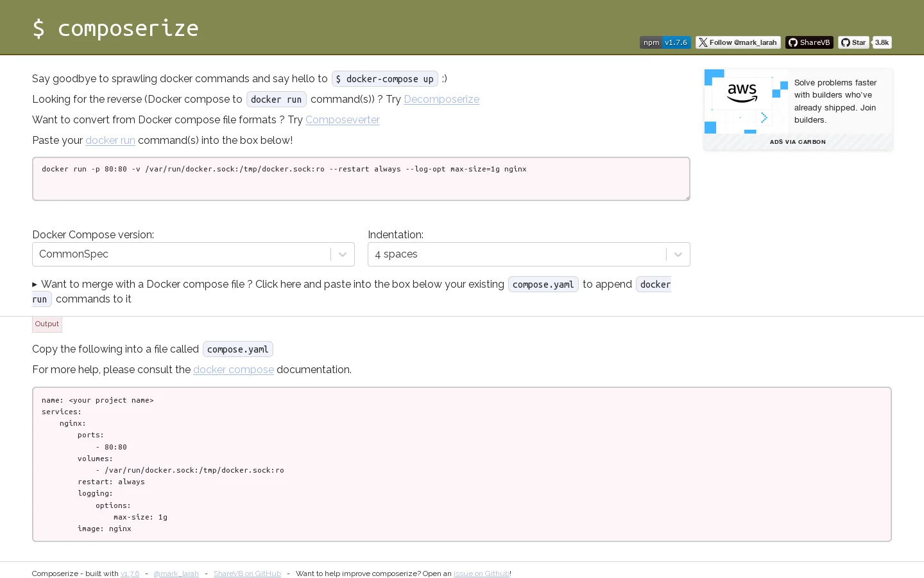The image size is (924, 578).
Task: Click the Ads via Carbon label
Action: tap(798, 142)
